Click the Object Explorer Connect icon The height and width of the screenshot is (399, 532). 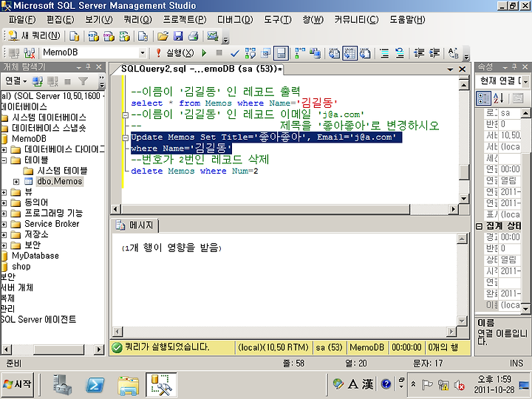tap(38, 81)
